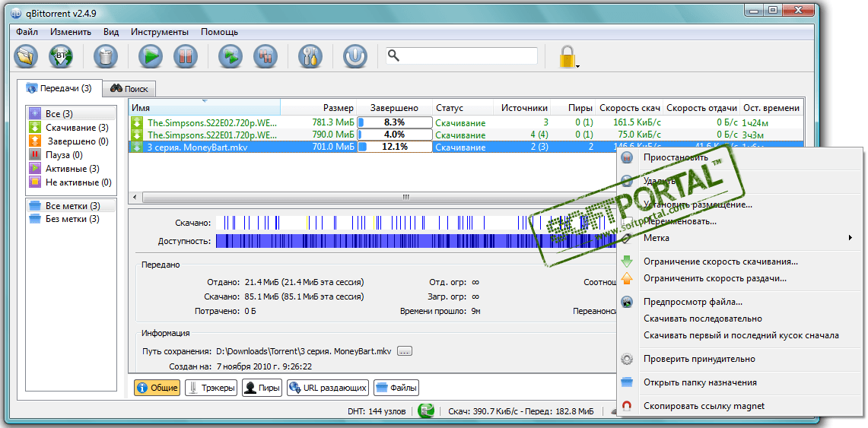Click the Доступность availability bar
This screenshot has width=868, height=428.
click(415, 241)
